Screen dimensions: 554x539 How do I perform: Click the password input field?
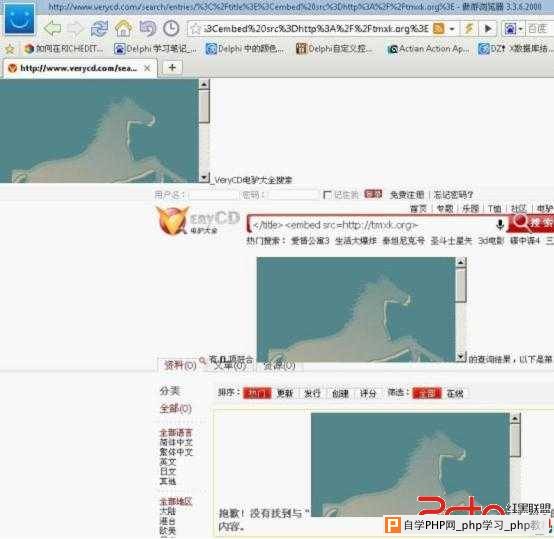[x=293, y=195]
